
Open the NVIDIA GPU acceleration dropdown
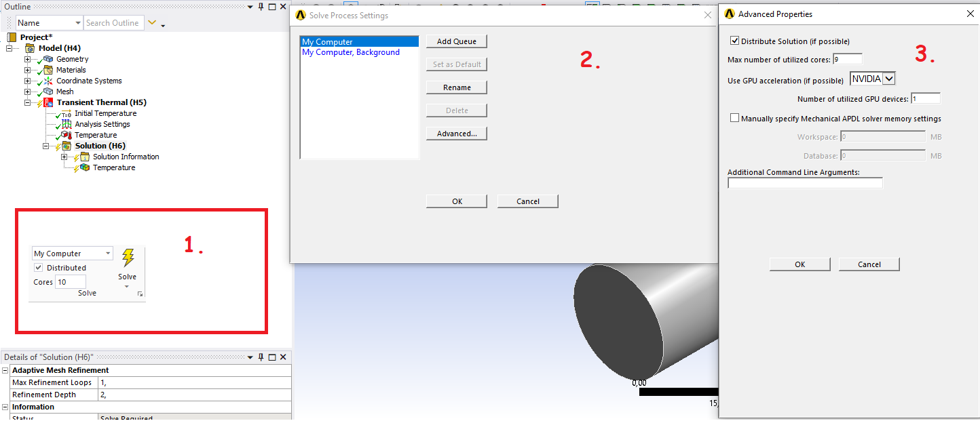890,78
